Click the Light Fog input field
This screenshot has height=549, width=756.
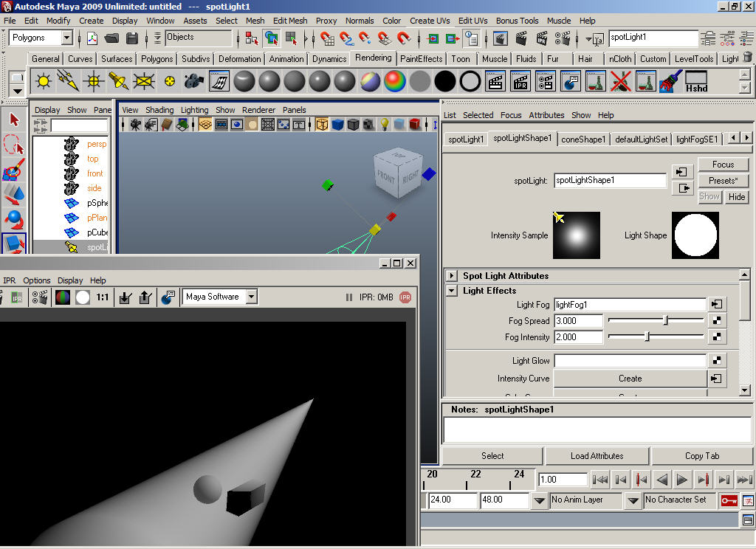pyautogui.click(x=630, y=305)
